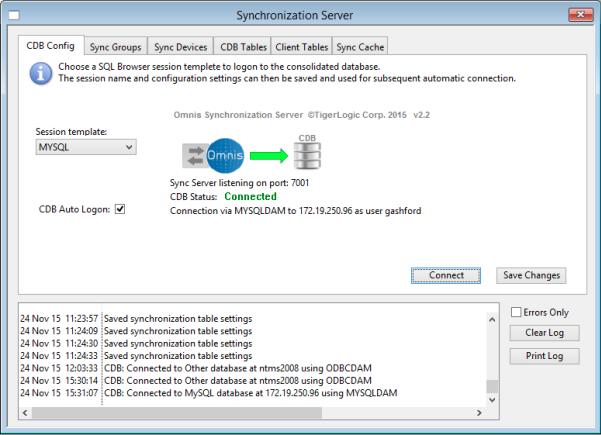Close the Synchronization Server window

click(x=580, y=15)
